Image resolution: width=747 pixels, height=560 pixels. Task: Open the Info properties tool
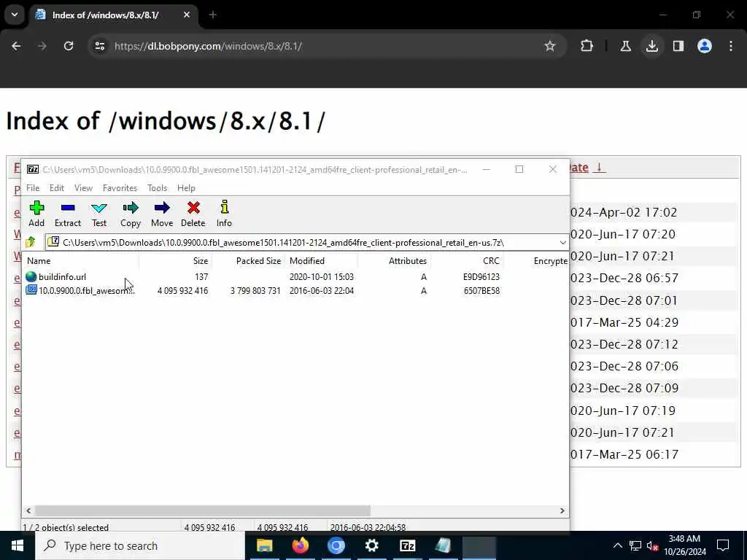(225, 214)
